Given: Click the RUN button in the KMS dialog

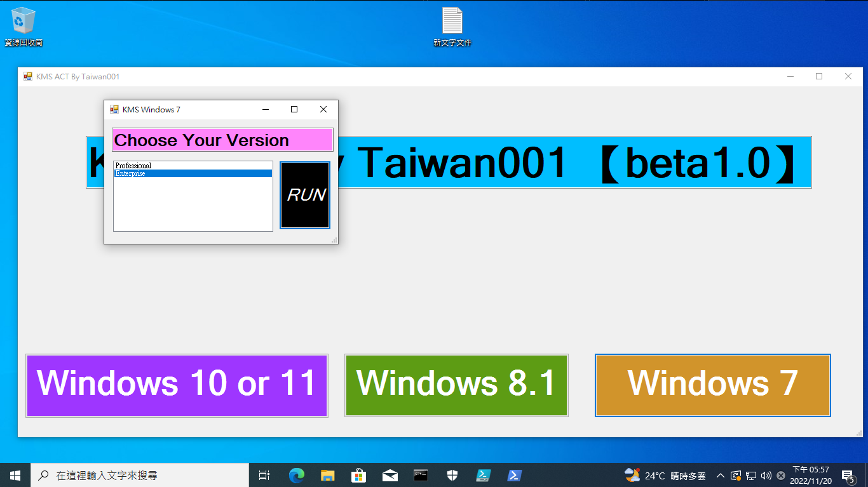Looking at the screenshot, I should (304, 195).
